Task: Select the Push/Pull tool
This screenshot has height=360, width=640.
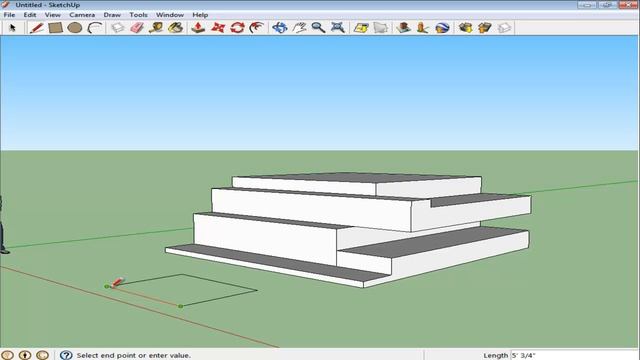Action: 198,28
